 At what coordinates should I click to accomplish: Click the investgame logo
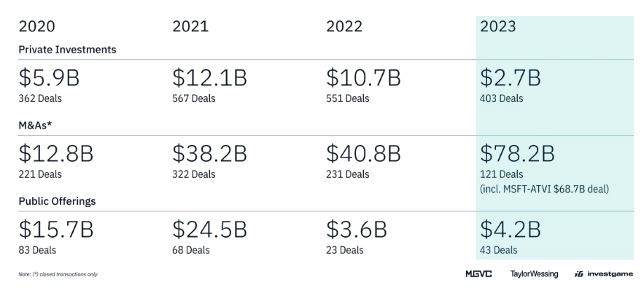pos(604,274)
